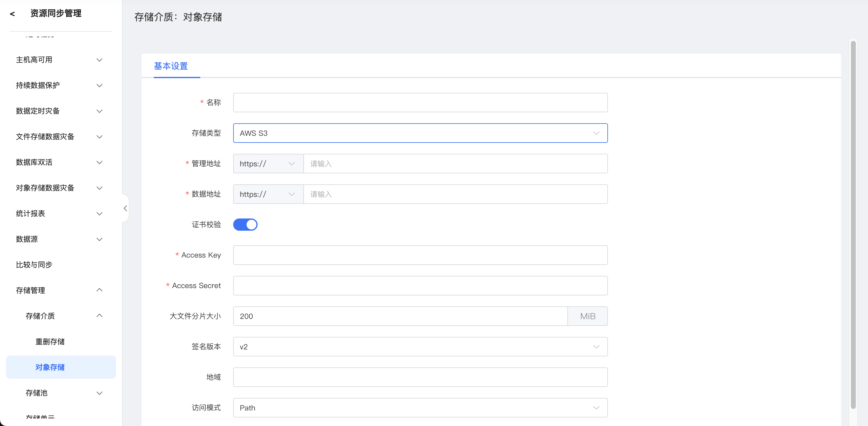The width and height of the screenshot is (868, 426).
Task: Open the 管理地址 https:// protocol selector
Action: 268,164
